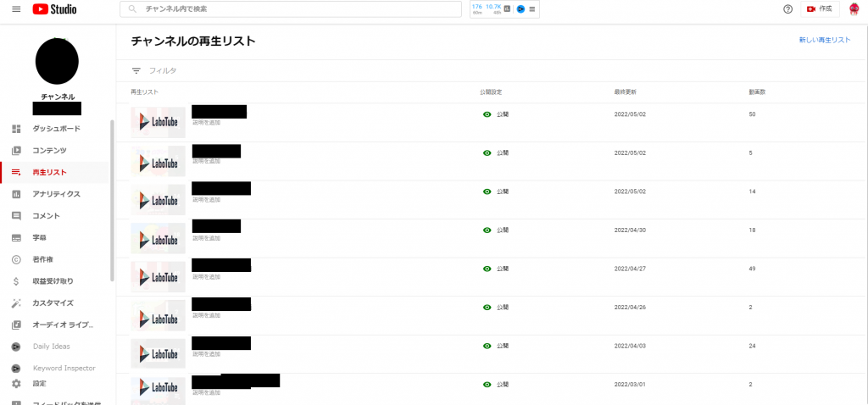The height and width of the screenshot is (405, 868).
Task: Open カスタマイズ in the sidebar
Action: (x=53, y=303)
